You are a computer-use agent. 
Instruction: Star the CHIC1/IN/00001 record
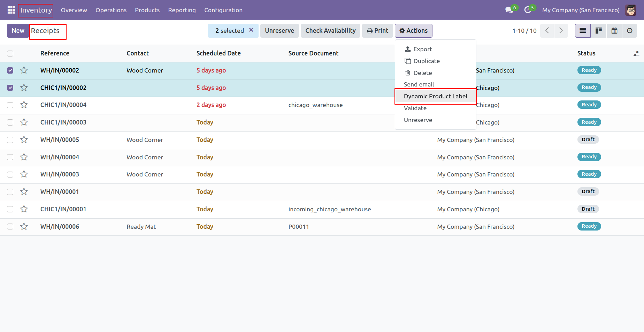click(x=24, y=209)
